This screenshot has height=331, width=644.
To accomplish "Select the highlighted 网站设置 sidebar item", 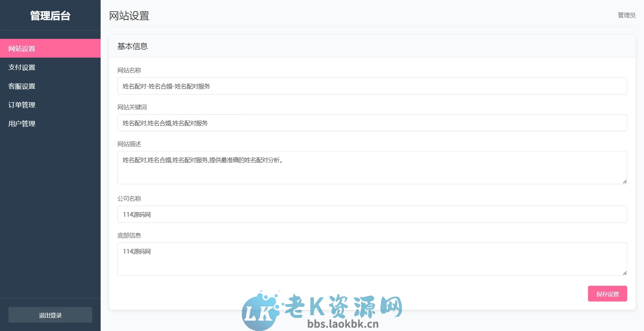I will tap(22, 48).
